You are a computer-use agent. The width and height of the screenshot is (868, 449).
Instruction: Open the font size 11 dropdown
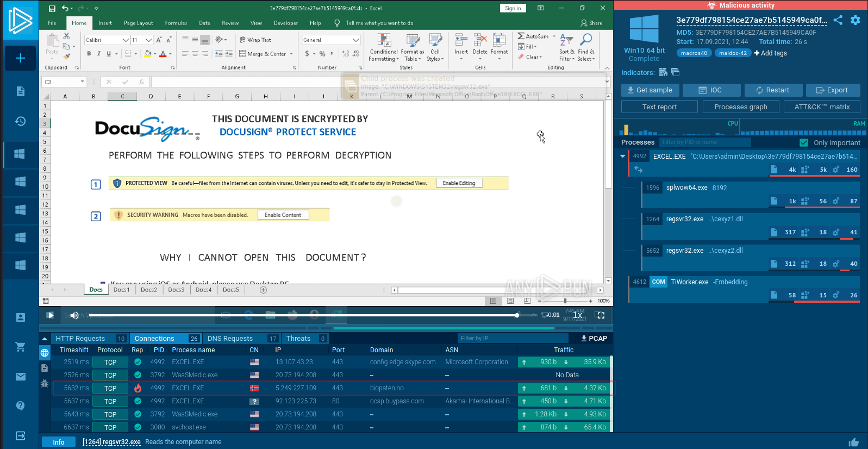tap(148, 40)
